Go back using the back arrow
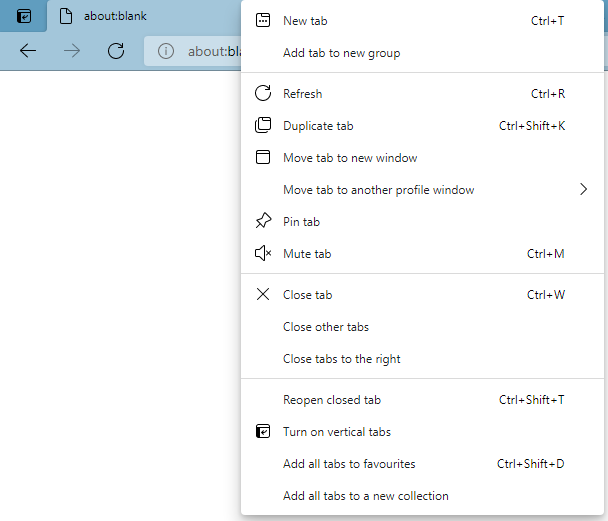The width and height of the screenshot is (608, 521). click(x=28, y=51)
